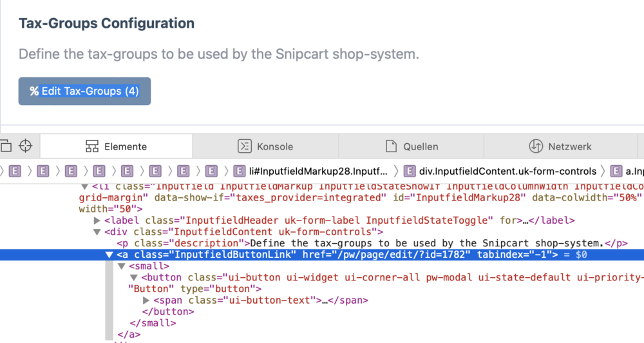Click the first E element breadcrumb icon
The image size is (644, 343).
tap(15, 171)
